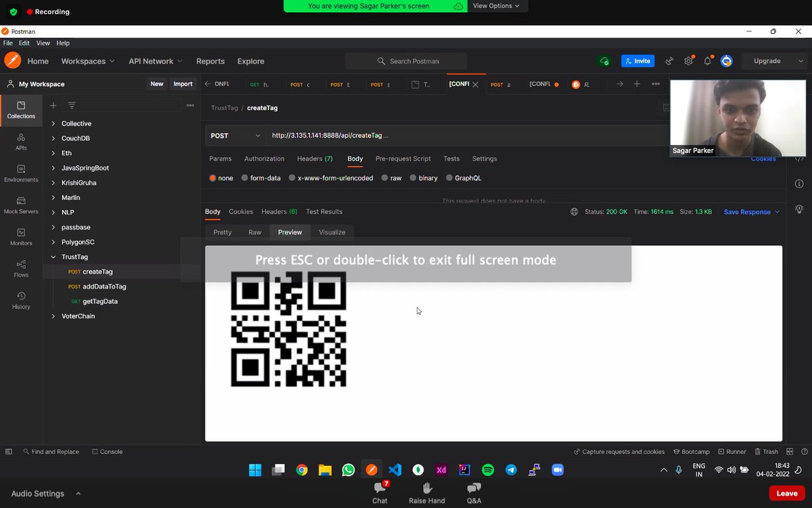Open the lightbulb icon in the right sidebar
The image size is (812, 508).
799,209
